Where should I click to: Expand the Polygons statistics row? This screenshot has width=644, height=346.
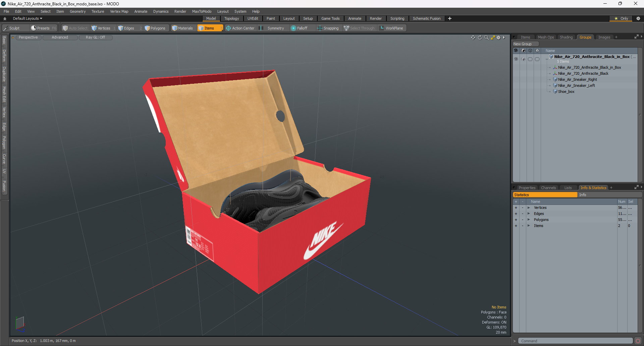(529, 220)
